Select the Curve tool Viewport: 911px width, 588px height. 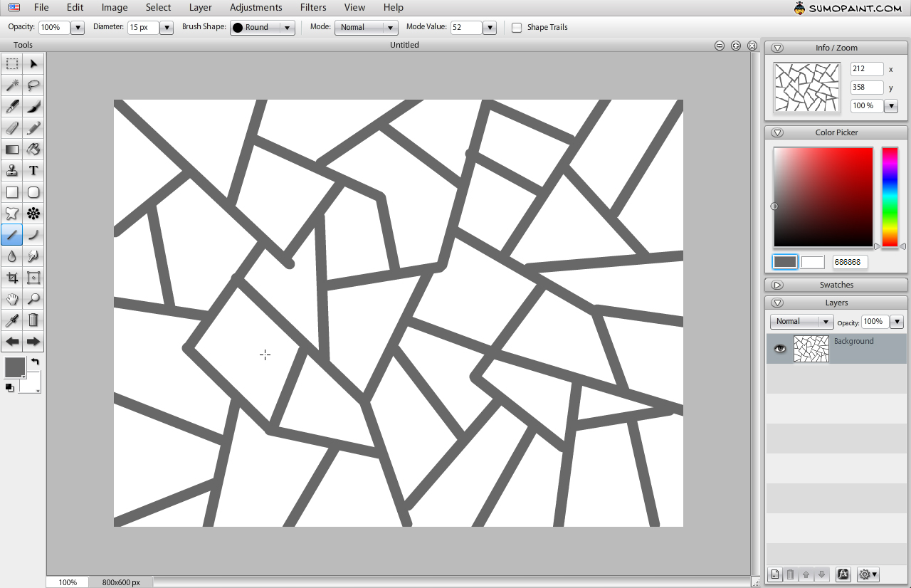tap(33, 235)
